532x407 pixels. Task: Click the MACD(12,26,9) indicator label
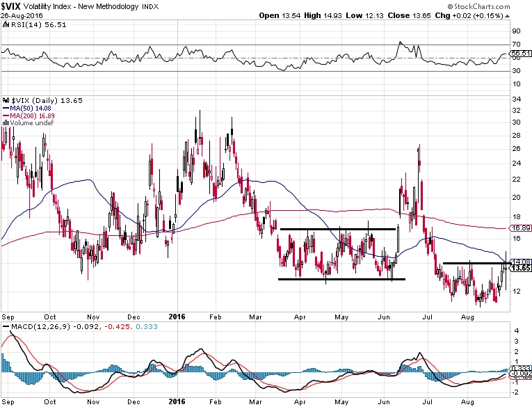[41, 326]
